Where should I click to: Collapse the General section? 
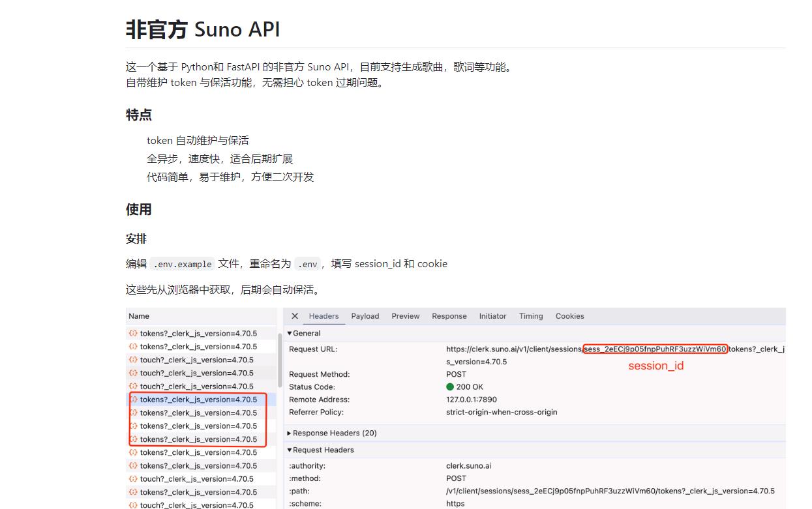pyautogui.click(x=304, y=333)
